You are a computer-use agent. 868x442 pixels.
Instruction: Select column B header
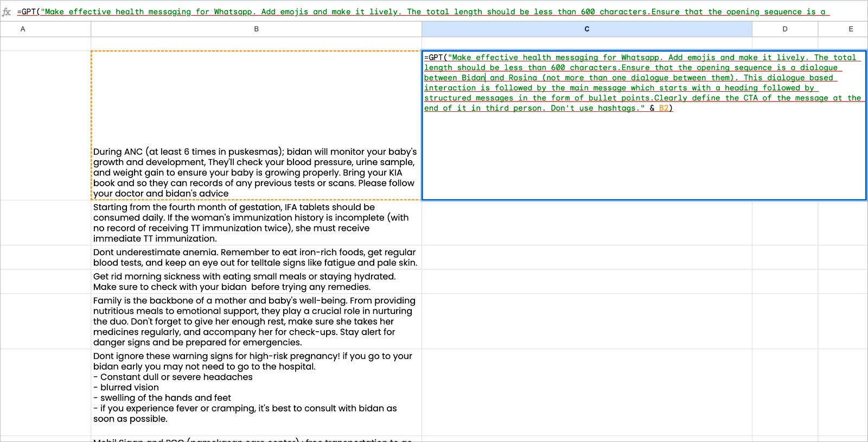256,29
